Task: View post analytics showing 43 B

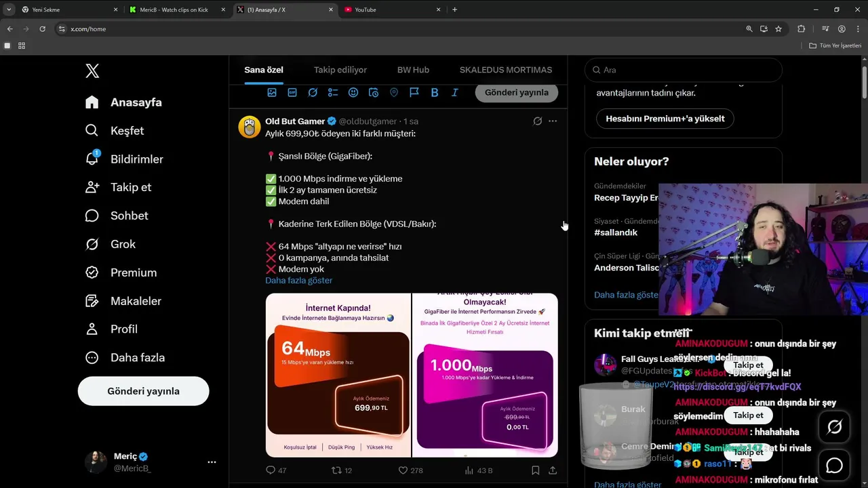Action: [478, 470]
